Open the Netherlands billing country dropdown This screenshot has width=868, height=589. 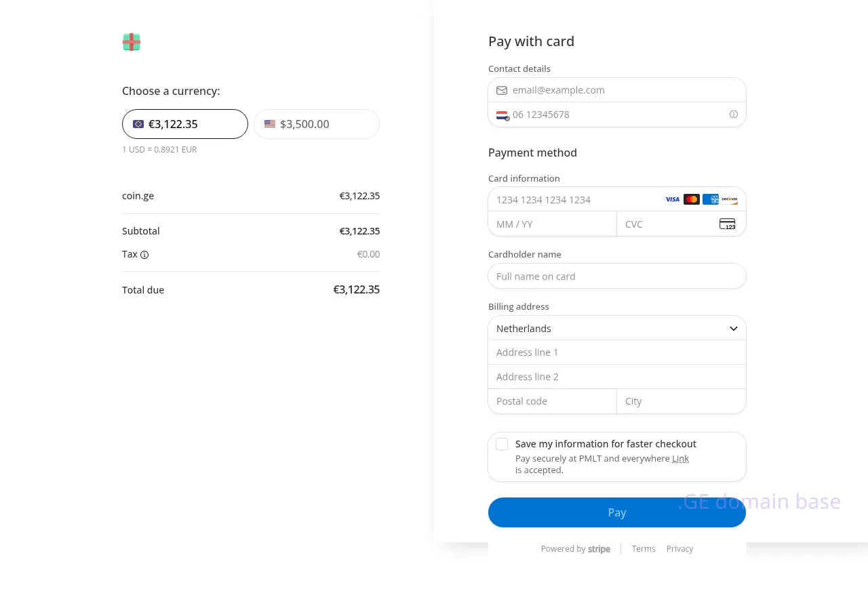[x=616, y=328]
